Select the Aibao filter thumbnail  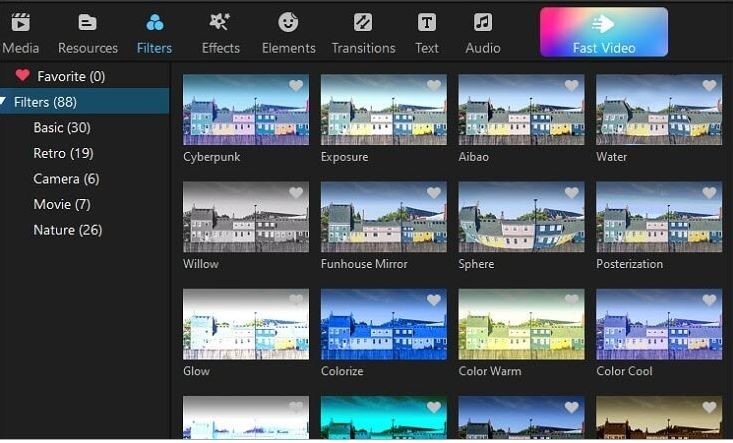(x=521, y=110)
